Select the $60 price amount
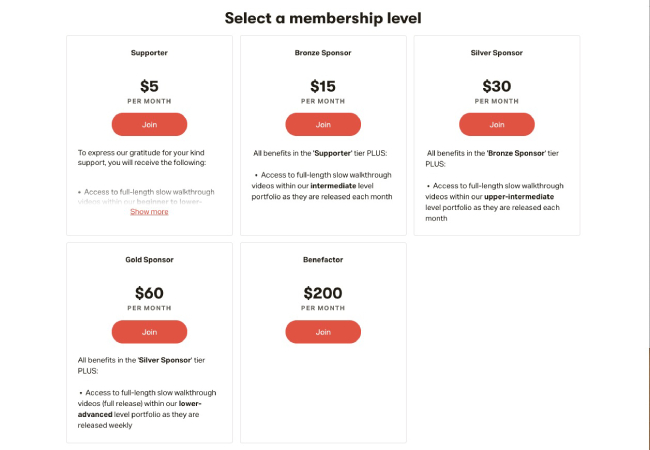The image size is (650, 450). (x=149, y=294)
